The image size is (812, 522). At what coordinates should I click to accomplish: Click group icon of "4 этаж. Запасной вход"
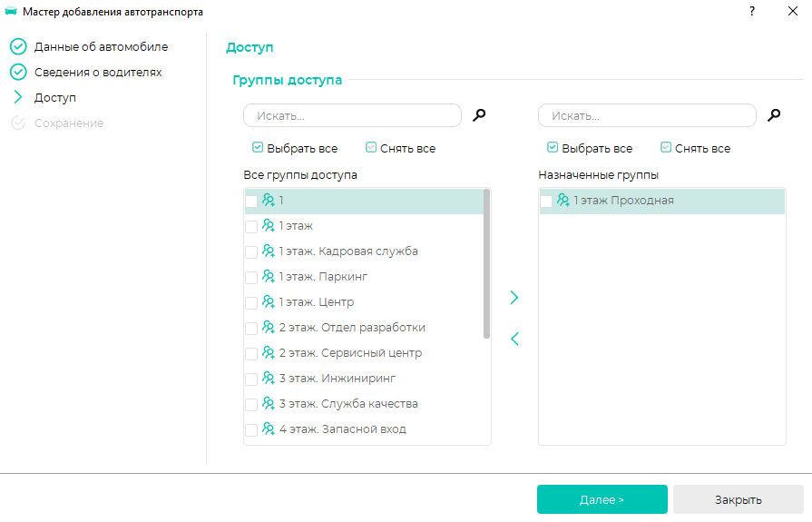pos(269,428)
